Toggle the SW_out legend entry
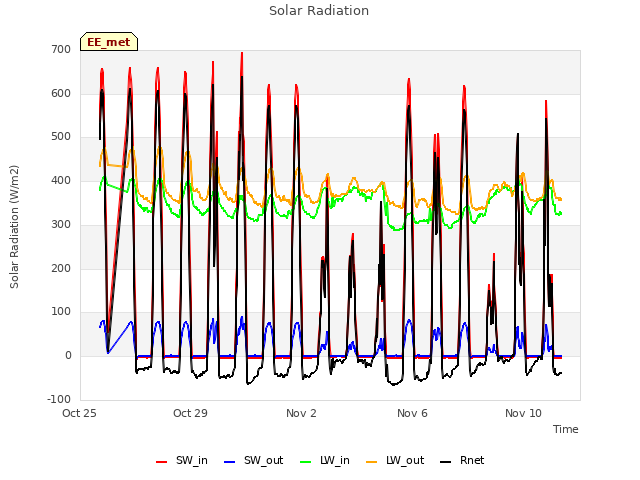This screenshot has width=640, height=480. pyautogui.click(x=253, y=460)
